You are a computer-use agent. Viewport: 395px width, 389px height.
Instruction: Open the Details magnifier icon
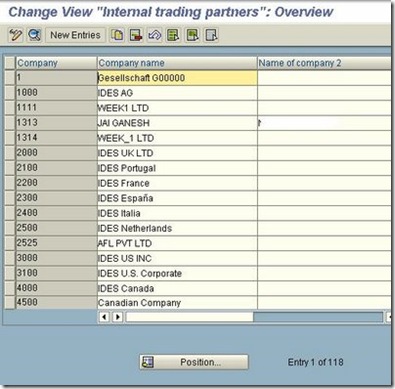coord(34,35)
